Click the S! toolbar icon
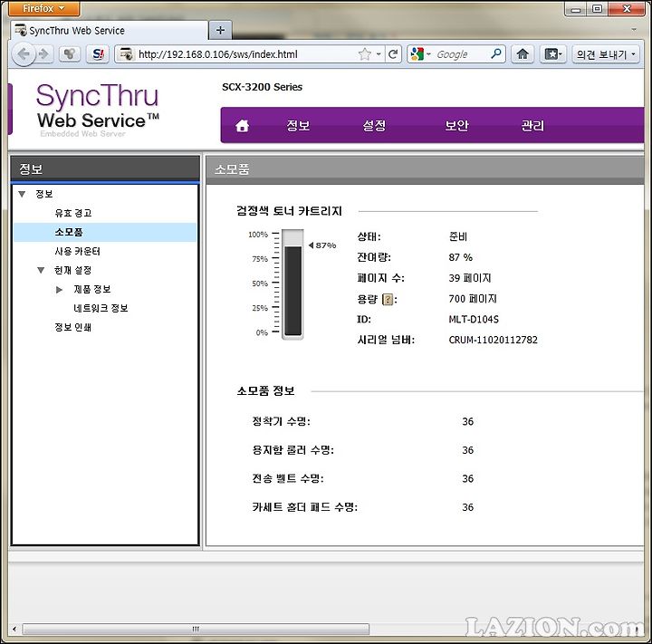Screen dimensions: 652x644 coord(98,54)
